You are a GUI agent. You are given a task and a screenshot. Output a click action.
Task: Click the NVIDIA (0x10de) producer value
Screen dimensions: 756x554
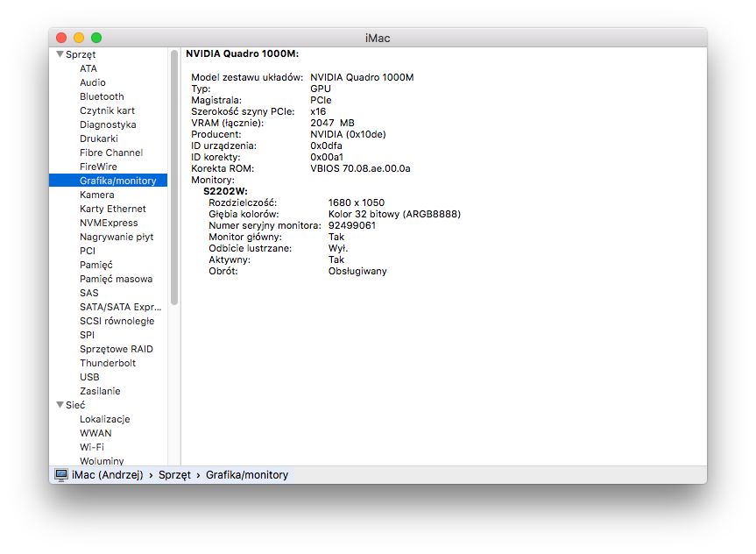[348, 134]
